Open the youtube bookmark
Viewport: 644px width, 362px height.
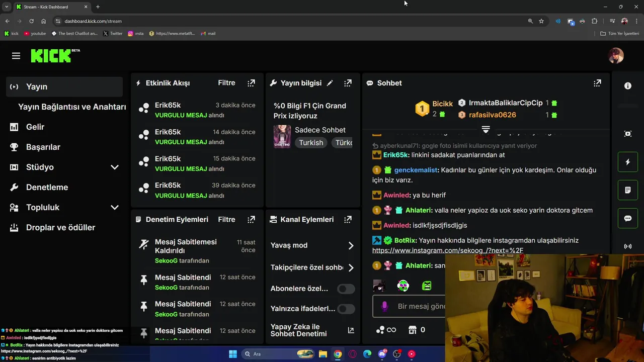pyautogui.click(x=35, y=34)
